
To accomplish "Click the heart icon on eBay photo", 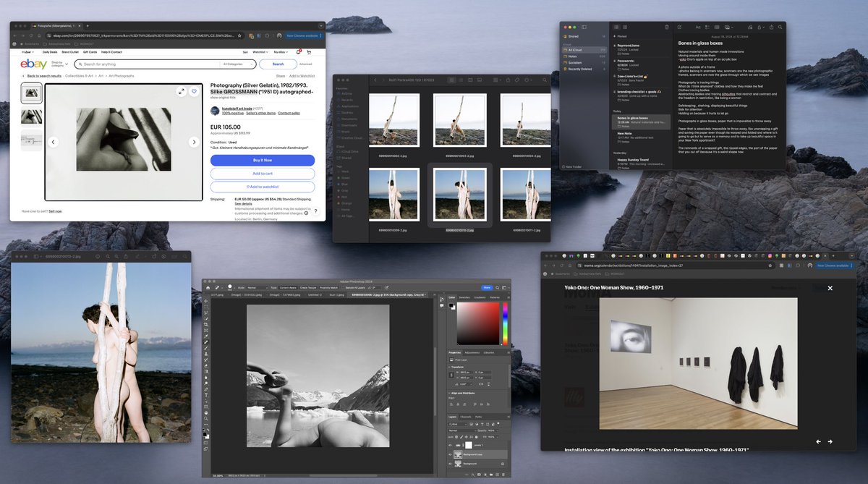I will coord(194,91).
